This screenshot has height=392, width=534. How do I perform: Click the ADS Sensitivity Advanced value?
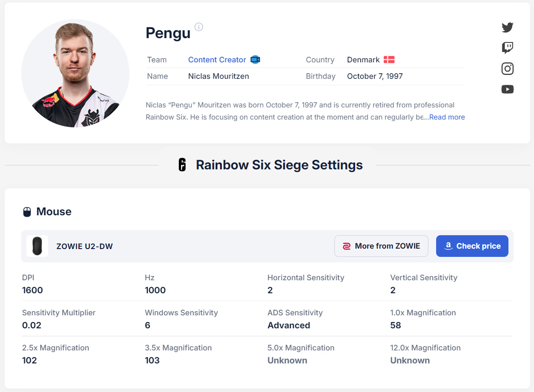tap(289, 325)
